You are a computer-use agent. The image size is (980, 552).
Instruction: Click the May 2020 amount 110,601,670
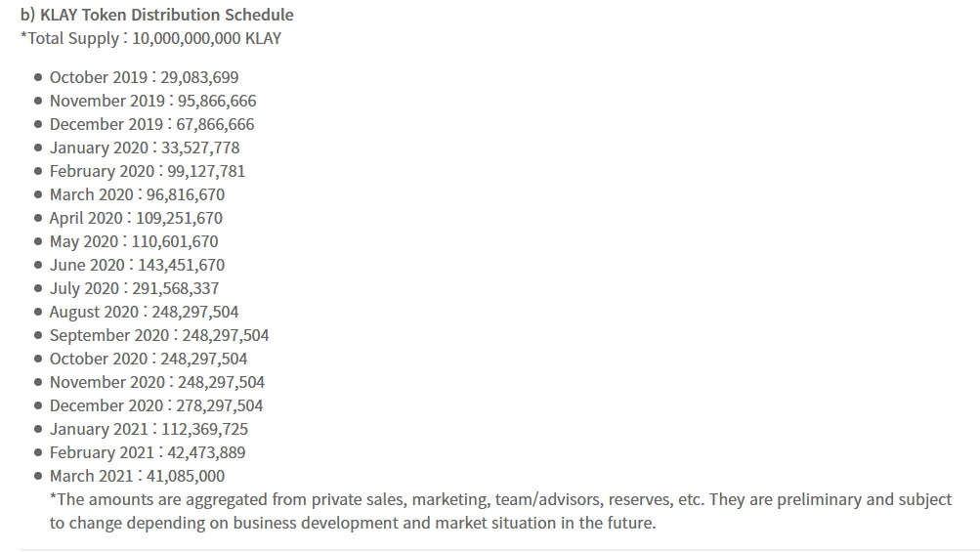click(x=175, y=241)
